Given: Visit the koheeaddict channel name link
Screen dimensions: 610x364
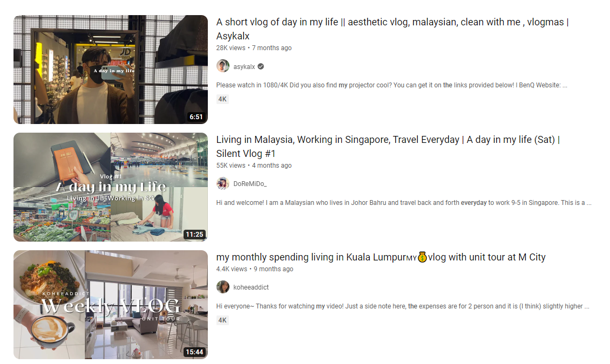Looking at the screenshot, I should click(x=251, y=287).
